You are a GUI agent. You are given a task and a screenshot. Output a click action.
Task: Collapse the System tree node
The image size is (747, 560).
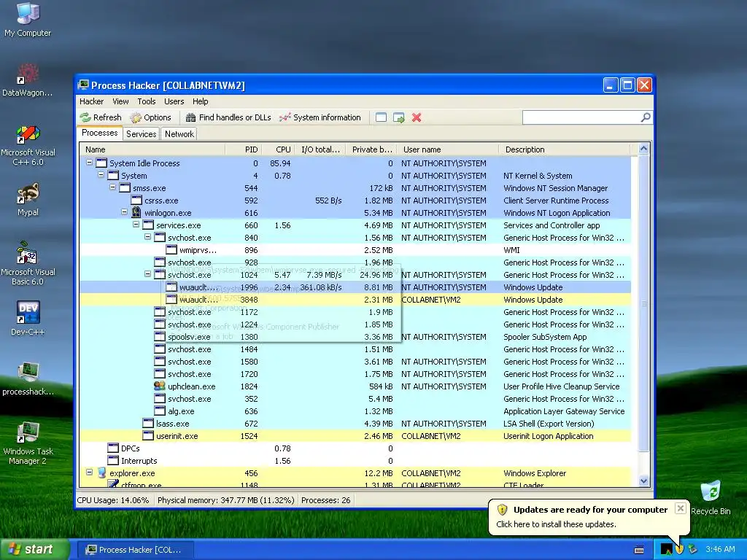click(x=101, y=175)
